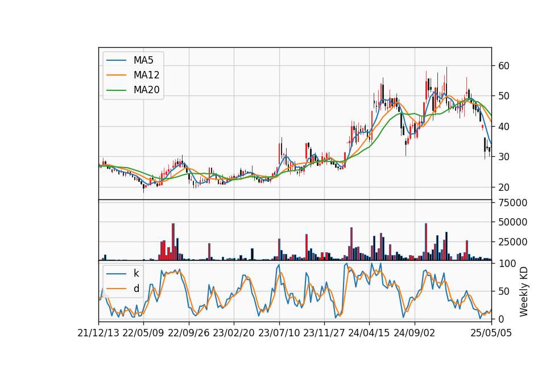Click the 24/09/02 date axis label

point(415,333)
